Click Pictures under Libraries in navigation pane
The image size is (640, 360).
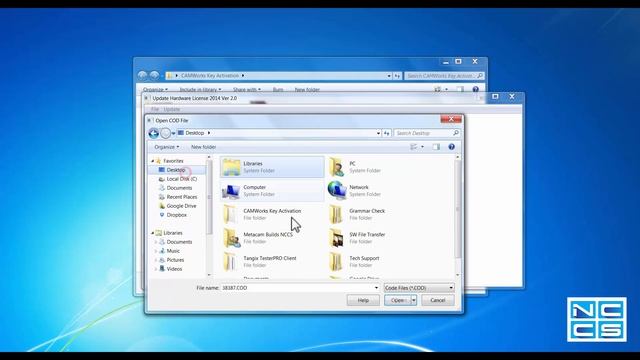(x=175, y=260)
